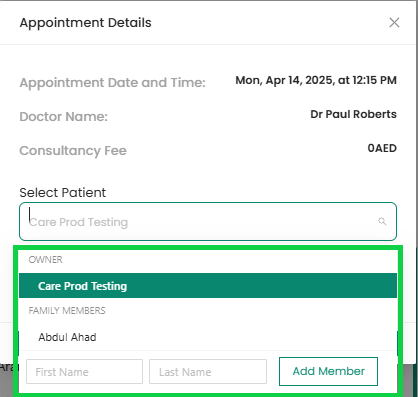Click the Select Patient field label
418x397 pixels.
63,193
